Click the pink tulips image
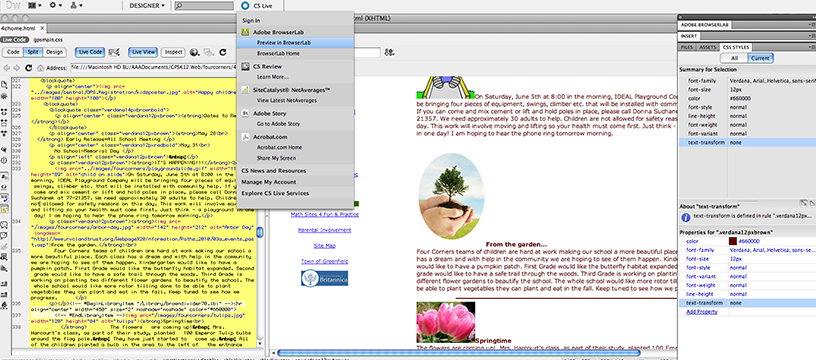 coord(445,323)
